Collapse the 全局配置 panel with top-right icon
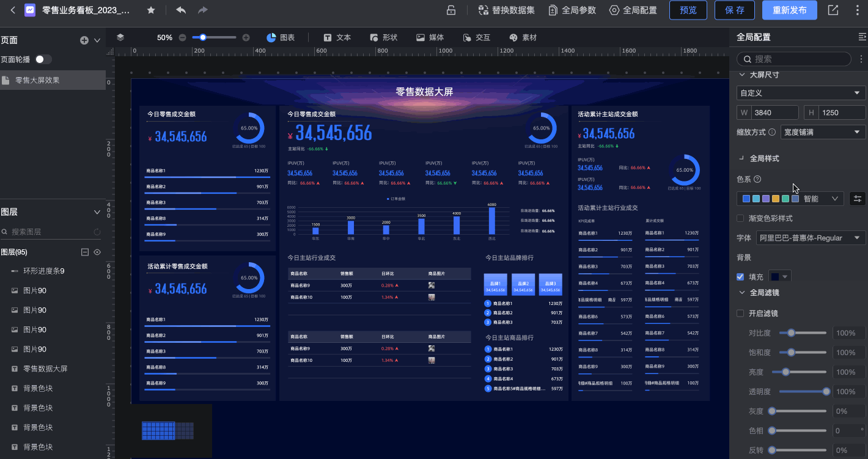This screenshot has height=459, width=868. (x=862, y=37)
